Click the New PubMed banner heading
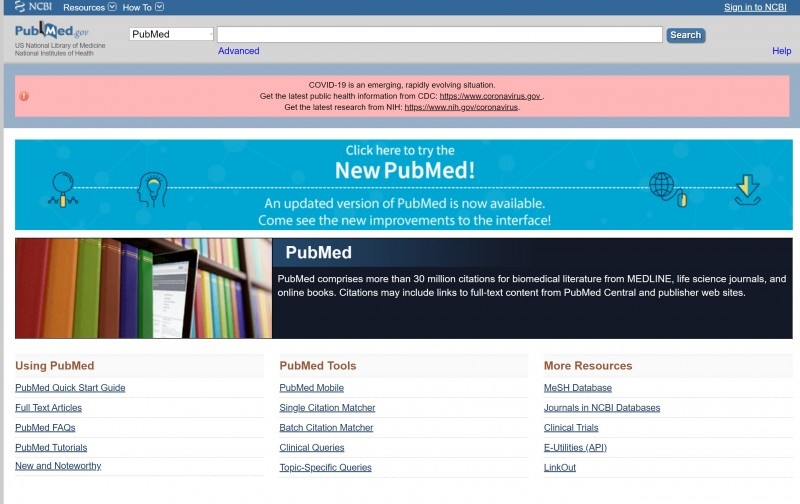The width and height of the screenshot is (800, 504). (405, 170)
